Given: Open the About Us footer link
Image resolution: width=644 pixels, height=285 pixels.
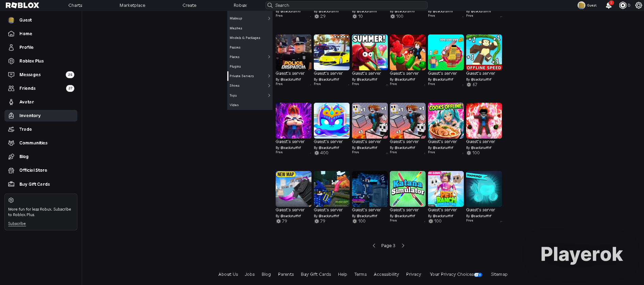Looking at the screenshot, I should 228,274.
